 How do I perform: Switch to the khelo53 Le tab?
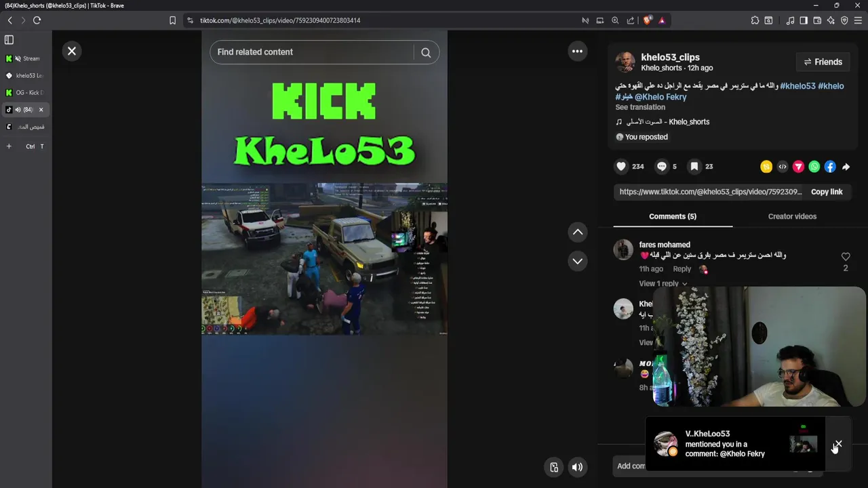click(26, 75)
